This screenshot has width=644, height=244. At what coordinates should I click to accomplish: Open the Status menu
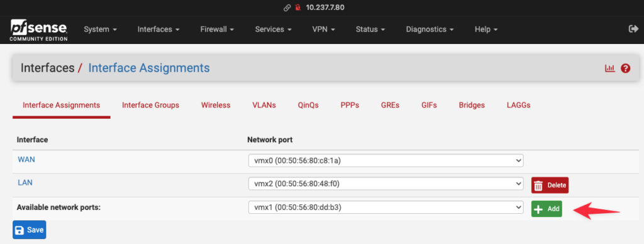(x=370, y=30)
